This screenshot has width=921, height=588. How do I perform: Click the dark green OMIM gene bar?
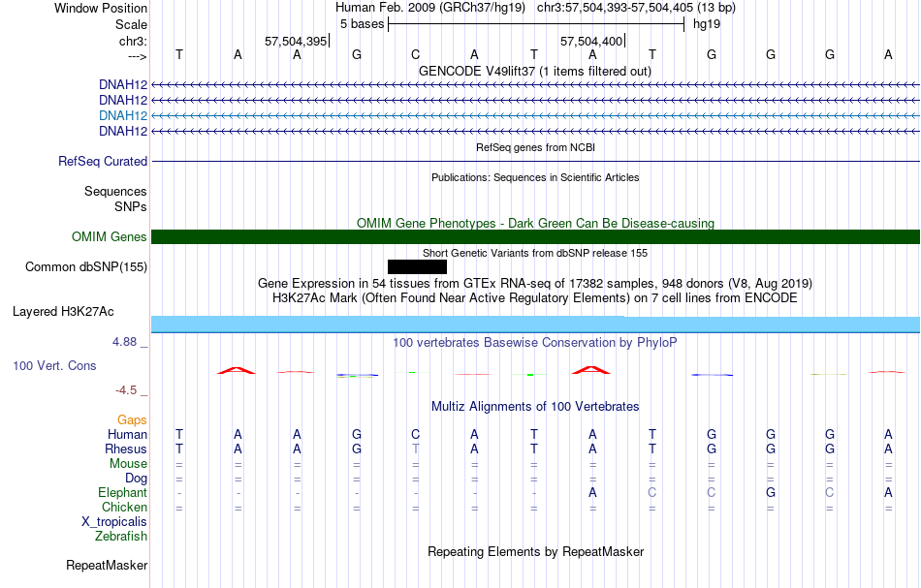coord(535,237)
